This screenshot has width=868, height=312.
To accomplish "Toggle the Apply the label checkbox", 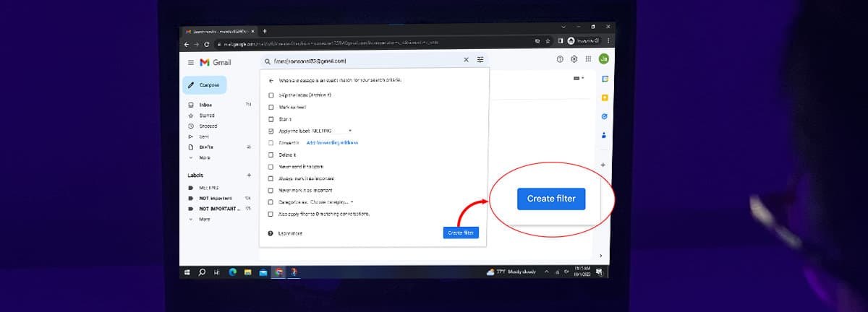I will point(271,131).
